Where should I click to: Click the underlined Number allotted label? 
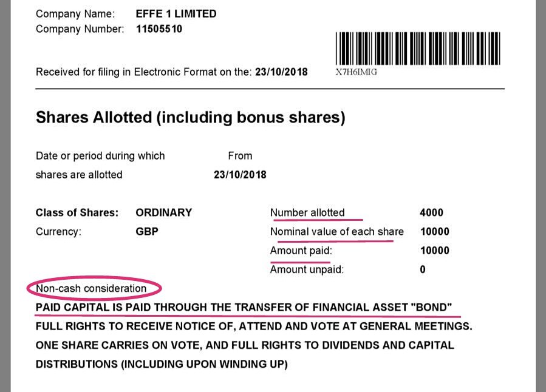[307, 212]
